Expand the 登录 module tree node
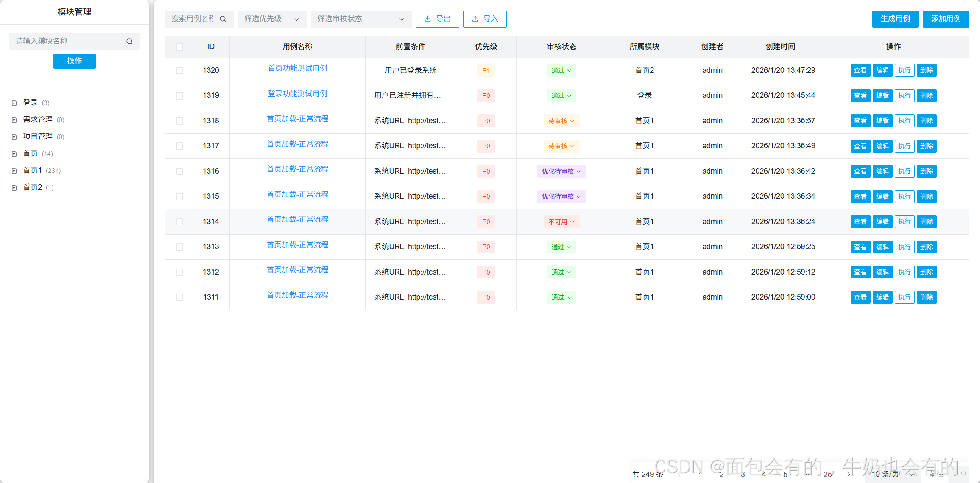Image resolution: width=980 pixels, height=483 pixels. point(14,103)
